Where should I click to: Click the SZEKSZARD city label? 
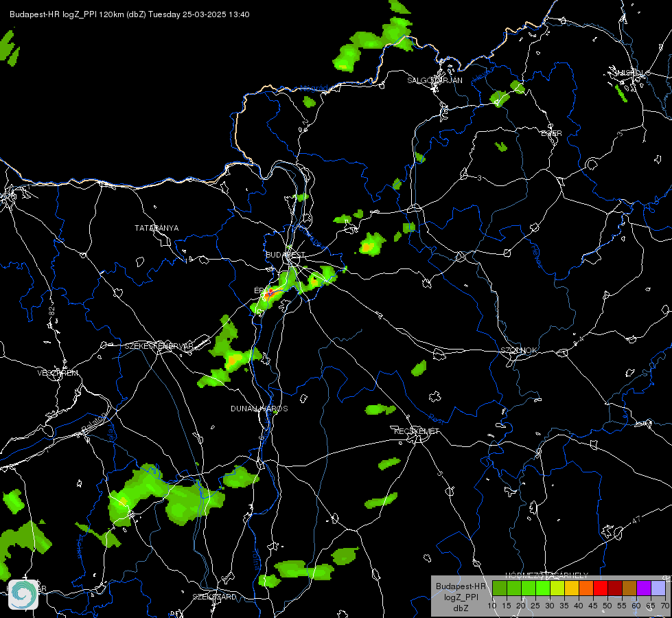tap(214, 597)
